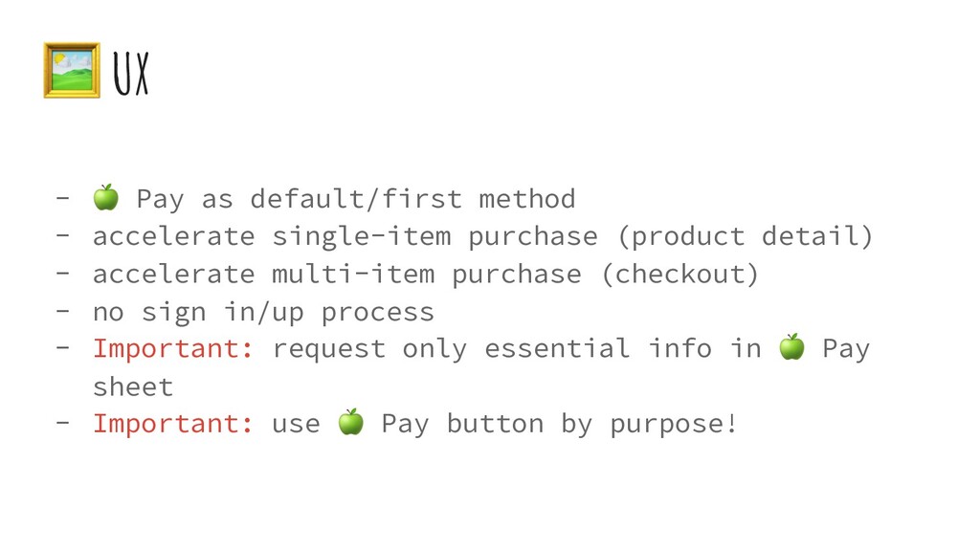
Task: Click the green apple after 'use'
Action: pyautogui.click(x=350, y=422)
